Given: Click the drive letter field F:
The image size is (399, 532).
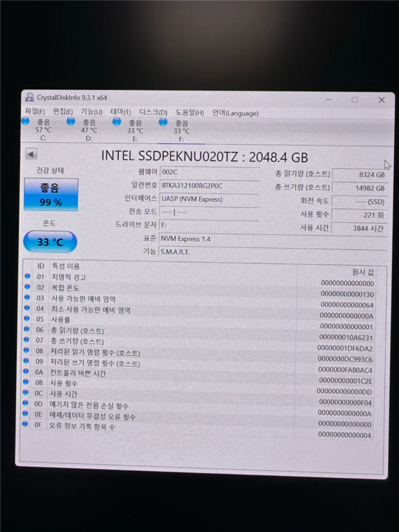Looking at the screenshot, I should (209, 225).
